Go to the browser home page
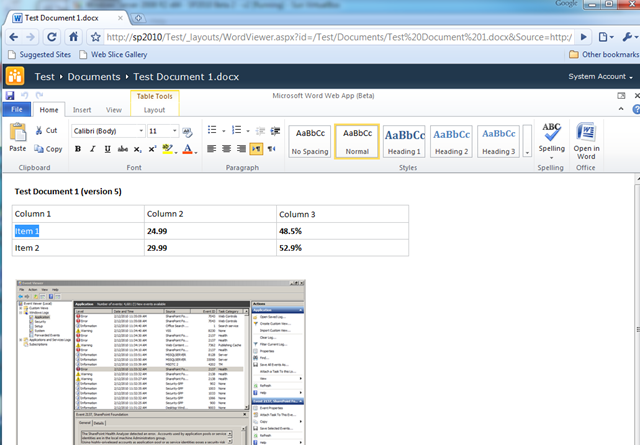 pos(74,37)
